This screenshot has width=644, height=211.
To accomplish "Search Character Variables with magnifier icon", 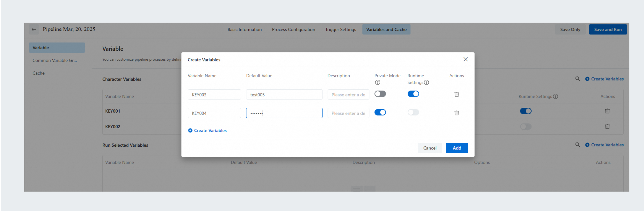I will [577, 79].
